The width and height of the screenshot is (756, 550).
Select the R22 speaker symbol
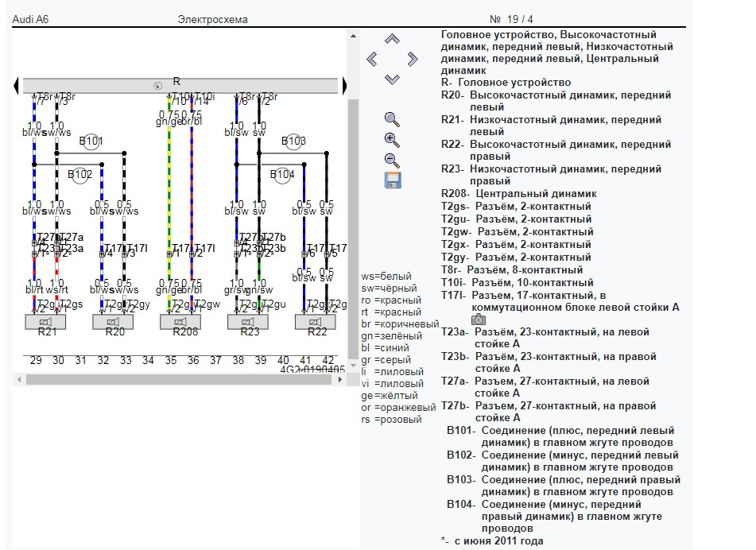(316, 322)
